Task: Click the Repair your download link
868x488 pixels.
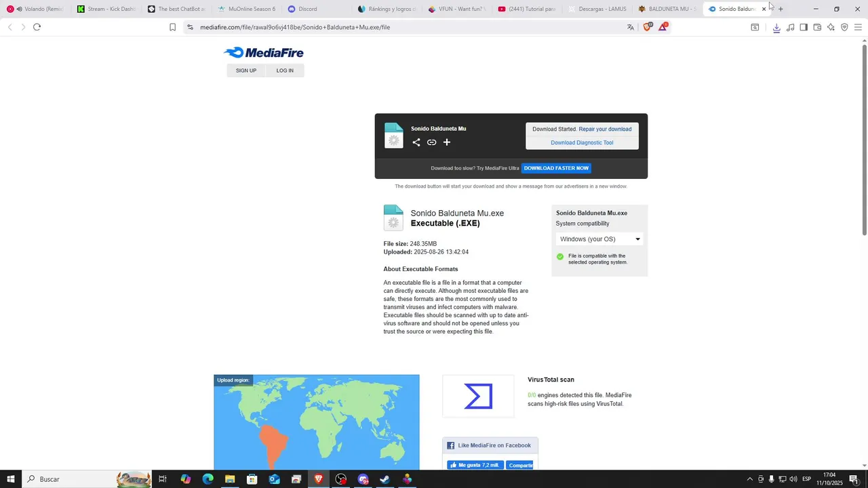Action: 605,129
